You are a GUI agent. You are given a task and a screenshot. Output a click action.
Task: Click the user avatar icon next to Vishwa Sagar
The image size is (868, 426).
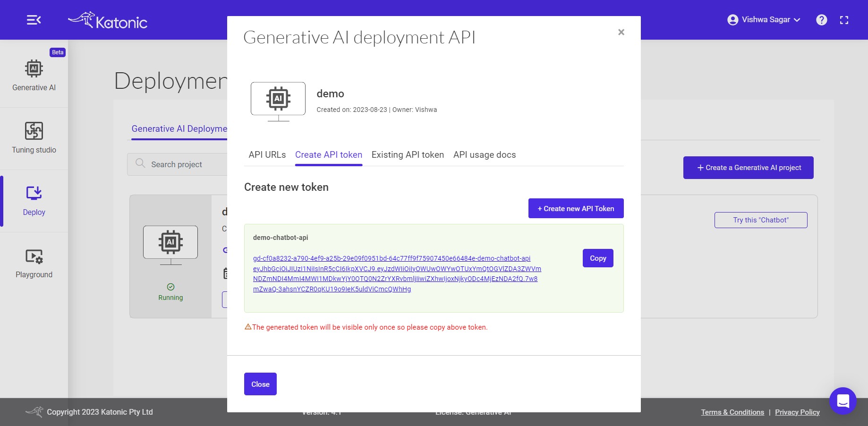(x=732, y=20)
